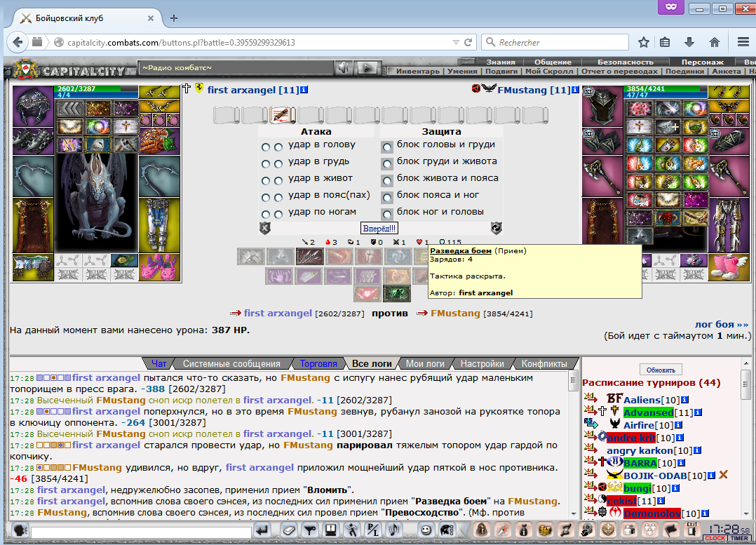Viewport: 756px width, 545px height.
Task: Click the hooded figure icon in bottom bar
Action: (x=481, y=530)
